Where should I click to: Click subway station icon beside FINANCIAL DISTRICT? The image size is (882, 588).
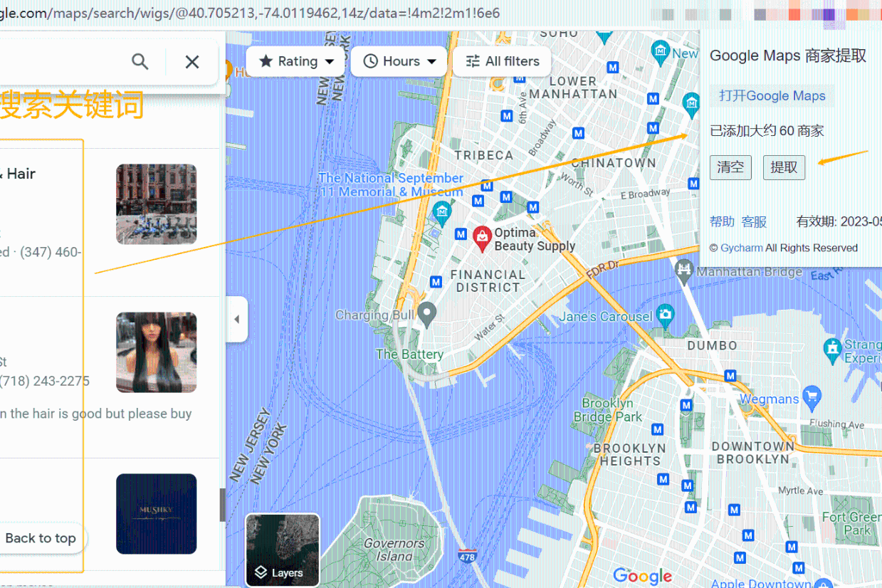(436, 283)
